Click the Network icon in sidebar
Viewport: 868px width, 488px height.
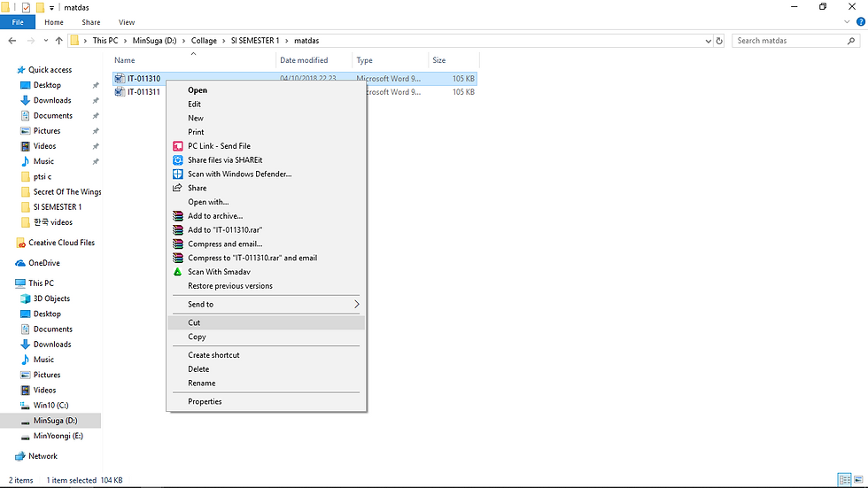[20, 456]
